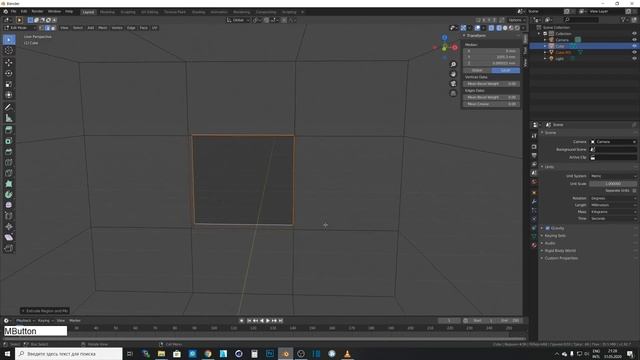Click the outliner search field
This screenshot has width=640, height=360.
point(582,20)
